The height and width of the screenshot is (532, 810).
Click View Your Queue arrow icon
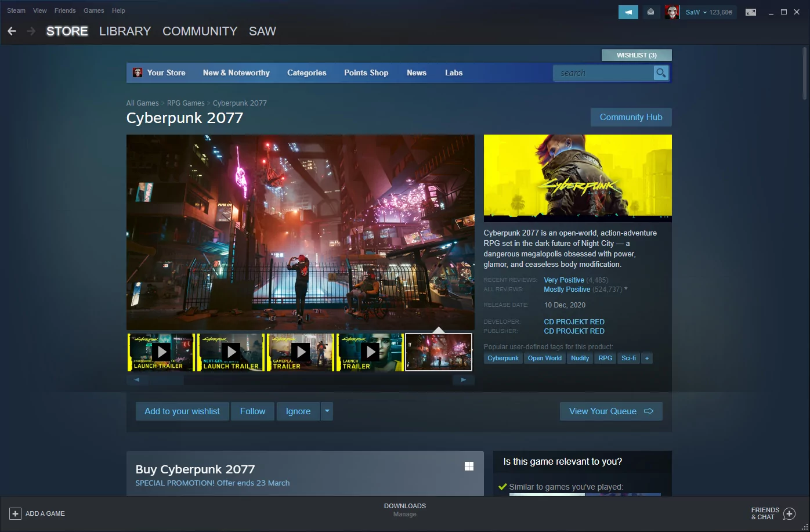click(649, 411)
